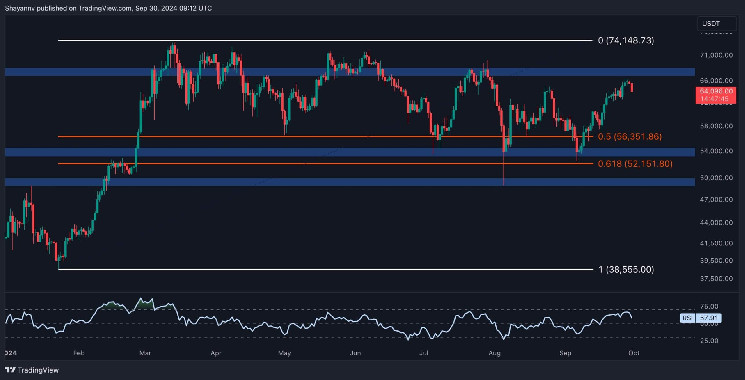This screenshot has width=745, height=380.
Task: Click the Aug label on the time axis
Action: 496,353
